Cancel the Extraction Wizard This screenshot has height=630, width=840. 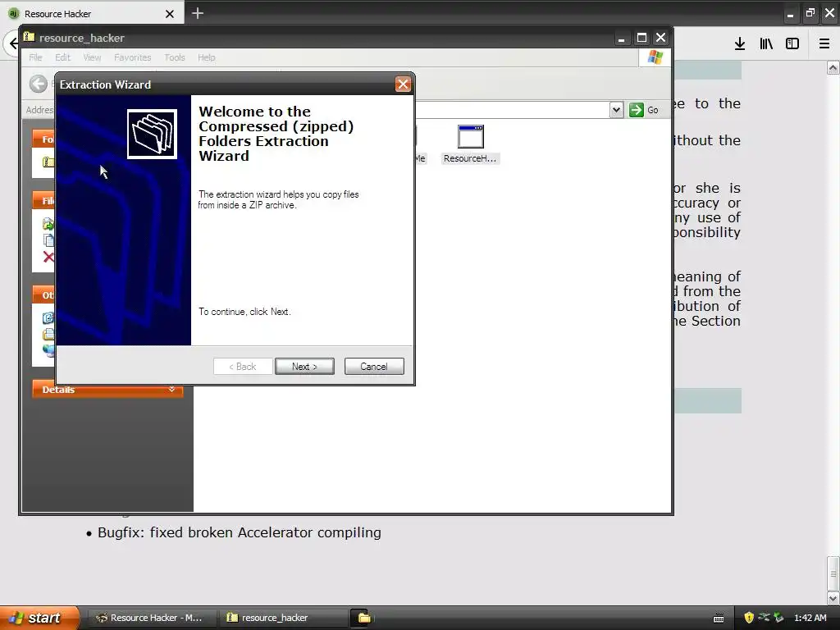coord(374,367)
